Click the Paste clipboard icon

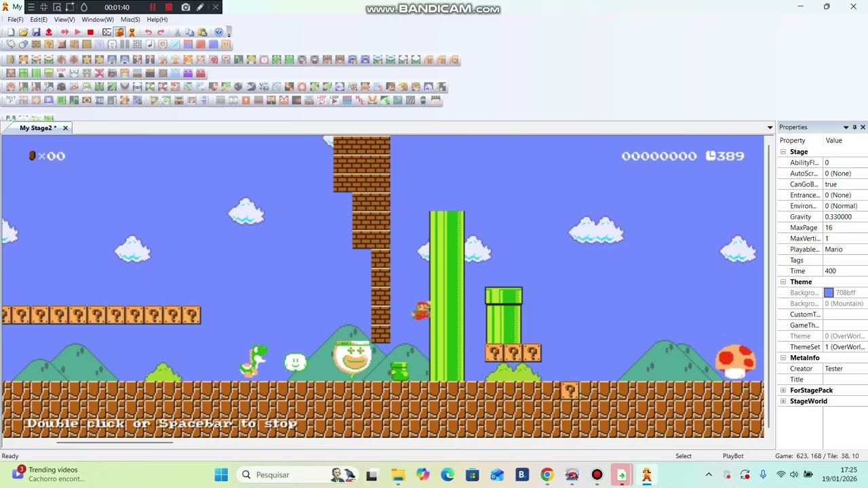(x=202, y=32)
